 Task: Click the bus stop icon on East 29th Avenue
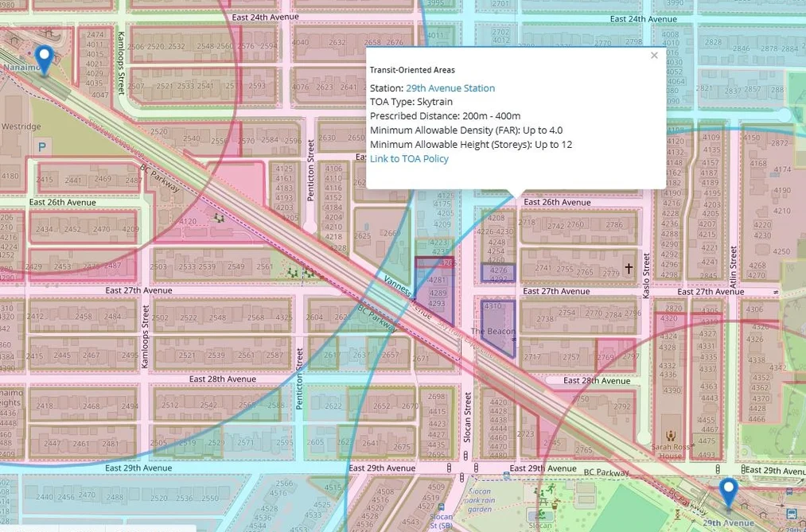(507, 476)
